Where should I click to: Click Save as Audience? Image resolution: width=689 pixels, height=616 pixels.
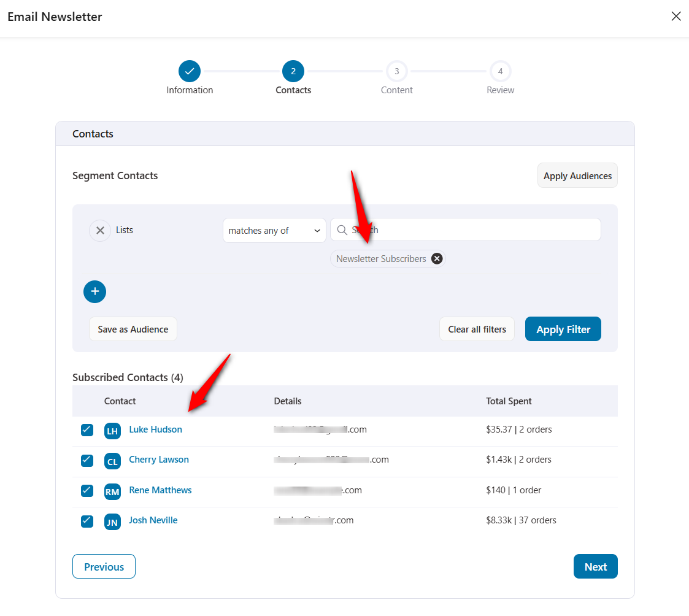coord(133,329)
